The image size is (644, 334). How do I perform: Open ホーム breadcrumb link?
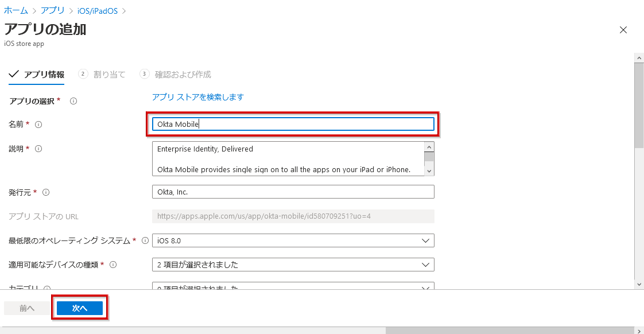(x=16, y=11)
